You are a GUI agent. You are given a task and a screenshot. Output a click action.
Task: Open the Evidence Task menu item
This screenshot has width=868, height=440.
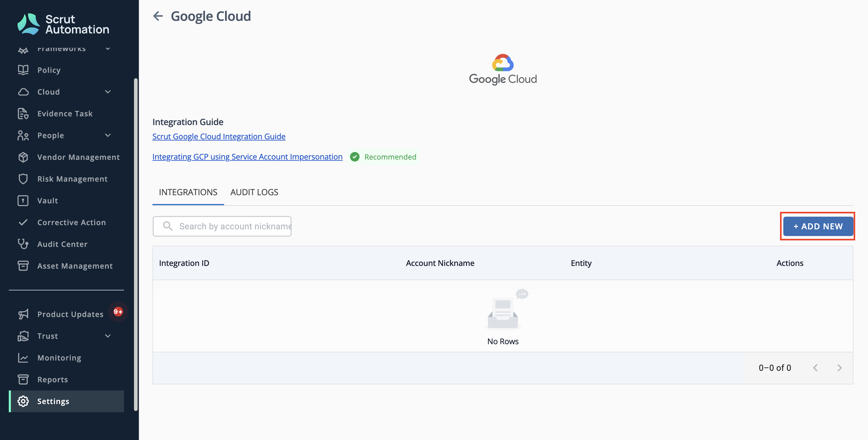tap(66, 114)
